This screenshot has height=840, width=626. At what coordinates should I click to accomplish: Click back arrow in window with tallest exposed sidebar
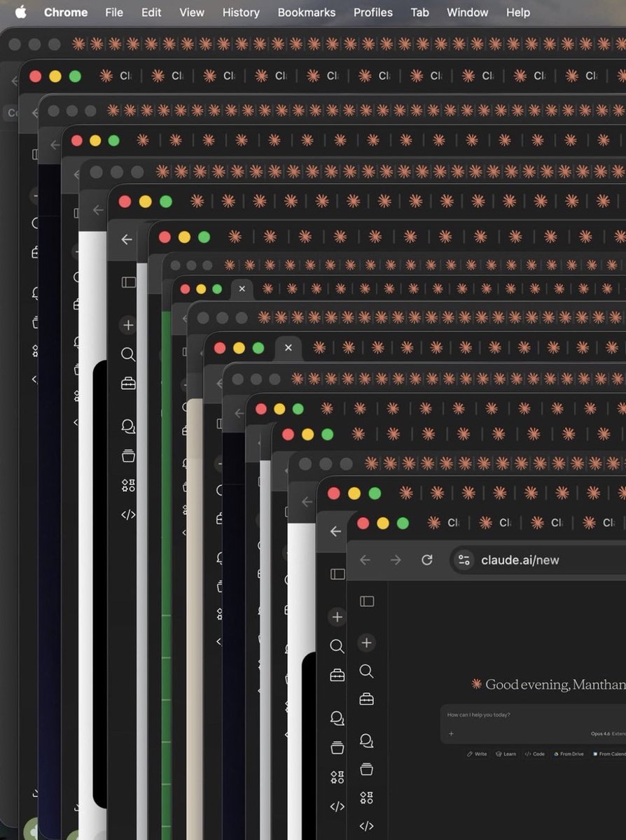[x=126, y=239]
